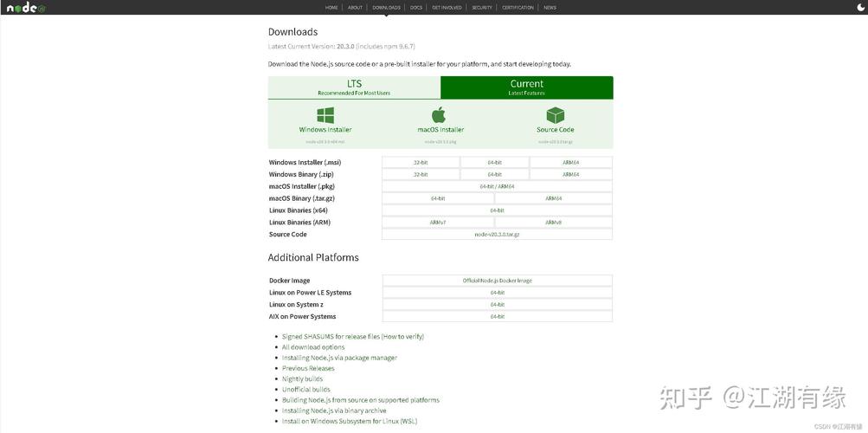Open the GET INVOLVED nav item
Viewport: 868px width, 433px height.
click(x=447, y=8)
